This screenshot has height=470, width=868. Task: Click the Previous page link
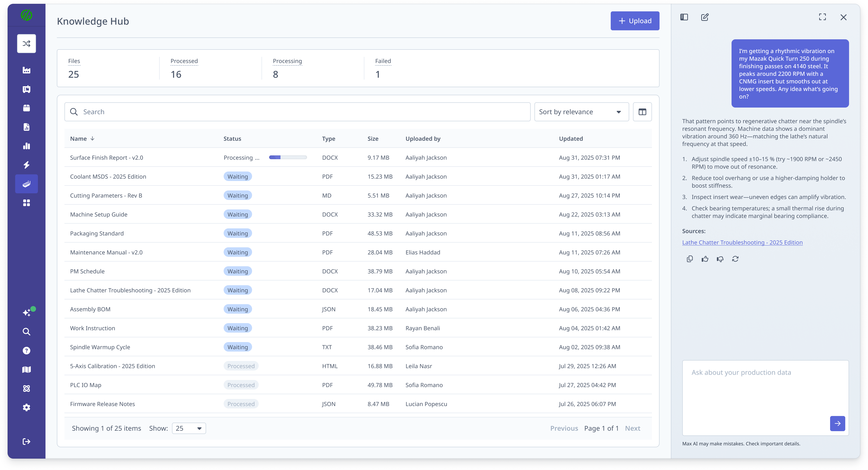tap(564, 428)
